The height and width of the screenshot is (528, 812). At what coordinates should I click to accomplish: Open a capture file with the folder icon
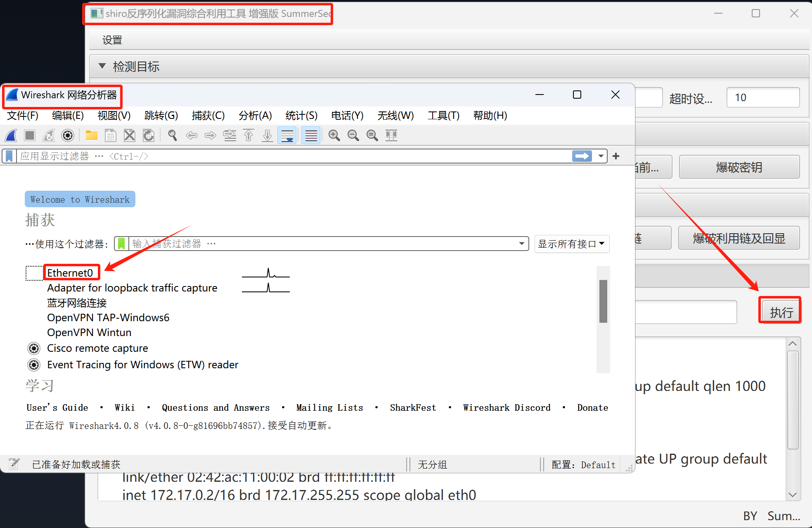[x=91, y=135]
